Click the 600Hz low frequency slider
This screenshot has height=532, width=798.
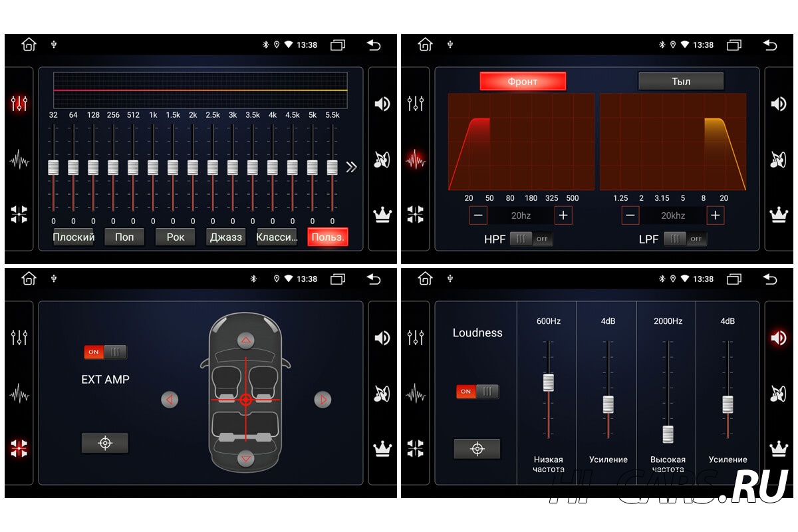point(549,389)
